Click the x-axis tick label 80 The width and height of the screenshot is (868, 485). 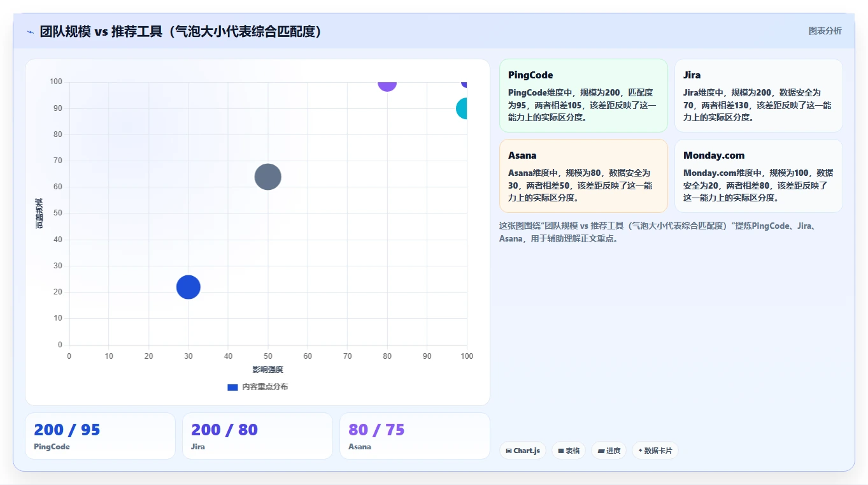[x=387, y=356]
